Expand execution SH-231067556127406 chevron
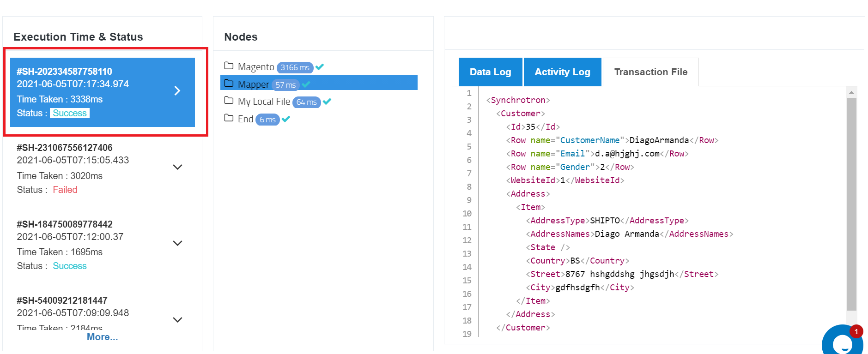The height and width of the screenshot is (354, 868). click(177, 167)
